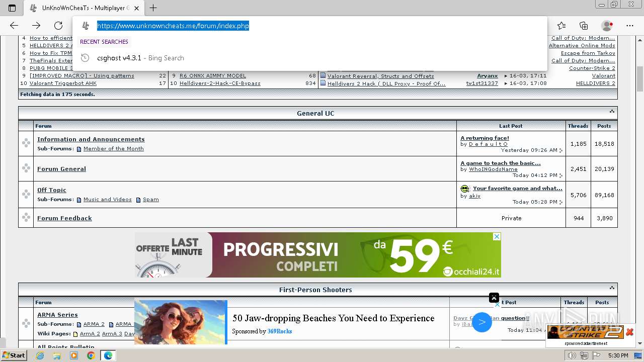Add a new browser tab
644x362 pixels.
pos(153,8)
